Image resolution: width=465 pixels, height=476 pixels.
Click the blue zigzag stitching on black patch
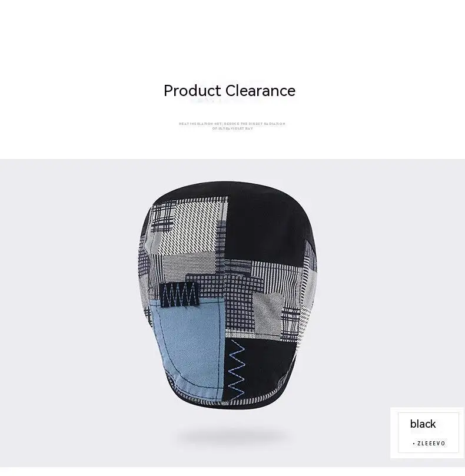[236, 370]
